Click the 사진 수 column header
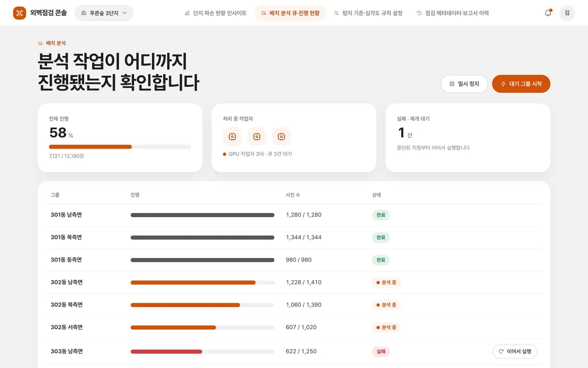Screen dimensions: 588x368 coord(293,195)
